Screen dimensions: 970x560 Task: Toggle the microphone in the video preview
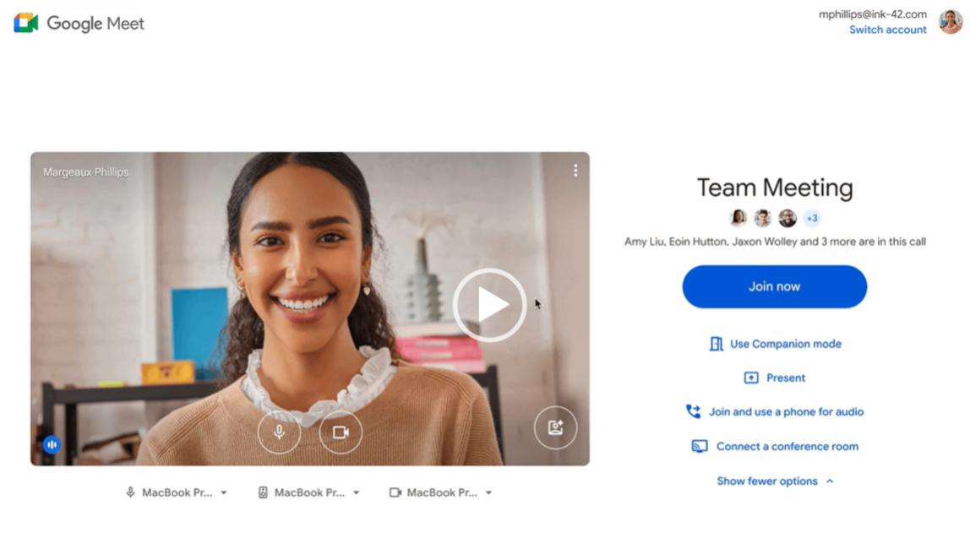point(279,432)
